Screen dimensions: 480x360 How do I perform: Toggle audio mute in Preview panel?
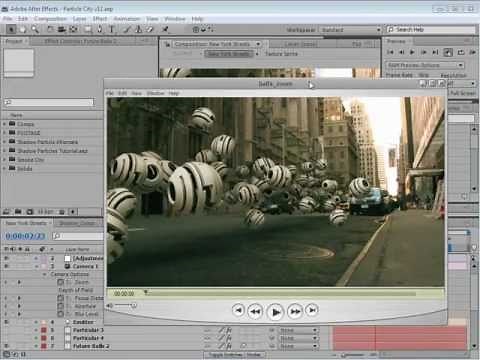pyautogui.click(x=448, y=52)
